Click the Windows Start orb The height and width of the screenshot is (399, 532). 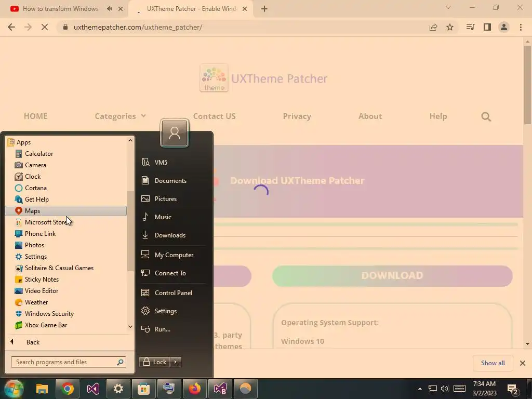click(14, 389)
